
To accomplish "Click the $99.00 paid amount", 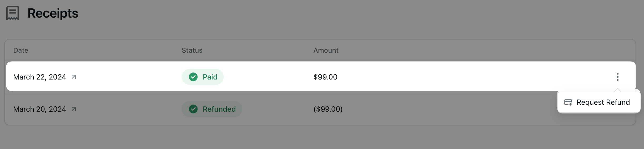I will [x=325, y=77].
